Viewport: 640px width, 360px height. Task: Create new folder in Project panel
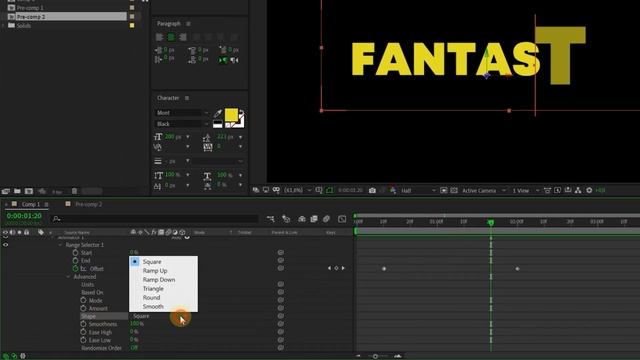17,191
